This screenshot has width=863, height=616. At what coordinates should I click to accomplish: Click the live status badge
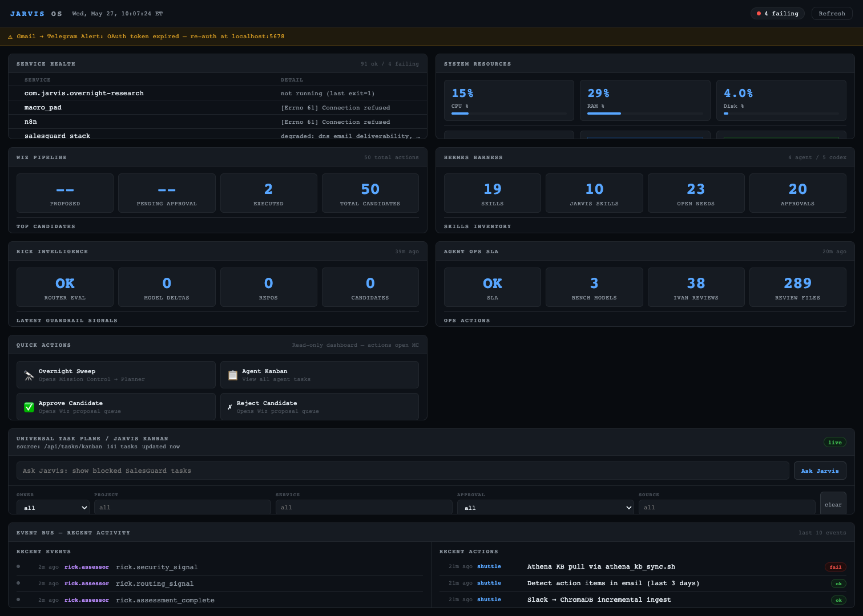click(835, 442)
